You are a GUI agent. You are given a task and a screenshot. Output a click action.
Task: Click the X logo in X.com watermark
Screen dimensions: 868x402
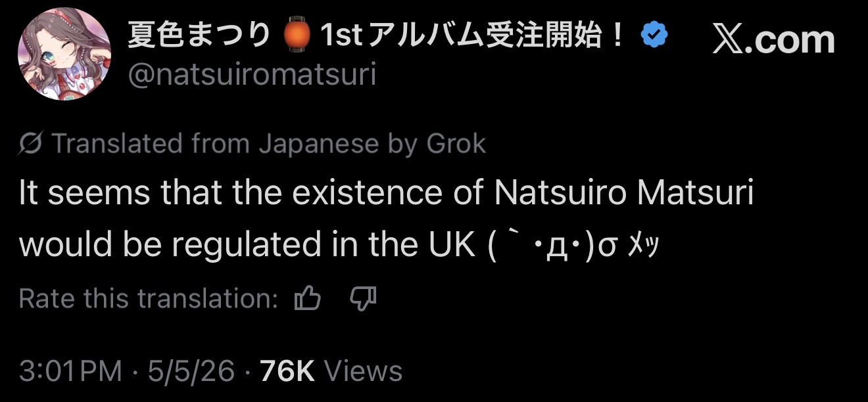tap(730, 39)
